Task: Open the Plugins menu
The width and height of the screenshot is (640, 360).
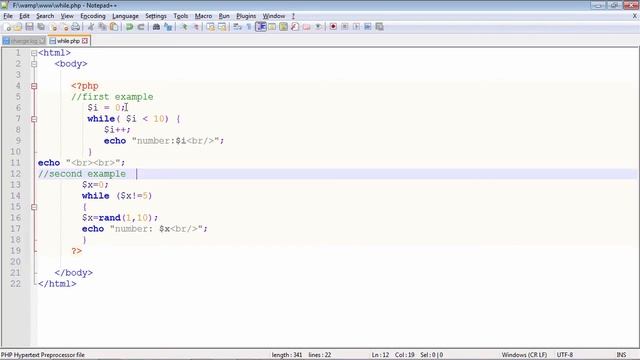Action: [x=246, y=16]
